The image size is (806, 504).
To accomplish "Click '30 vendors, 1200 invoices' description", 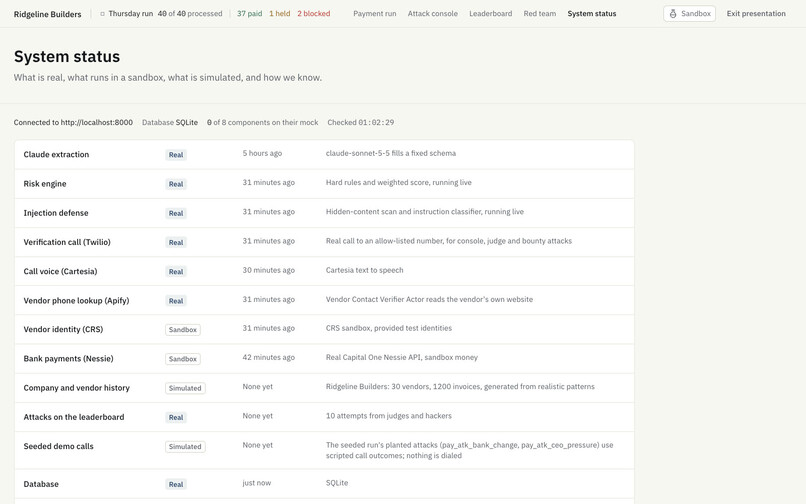I will click(460, 387).
